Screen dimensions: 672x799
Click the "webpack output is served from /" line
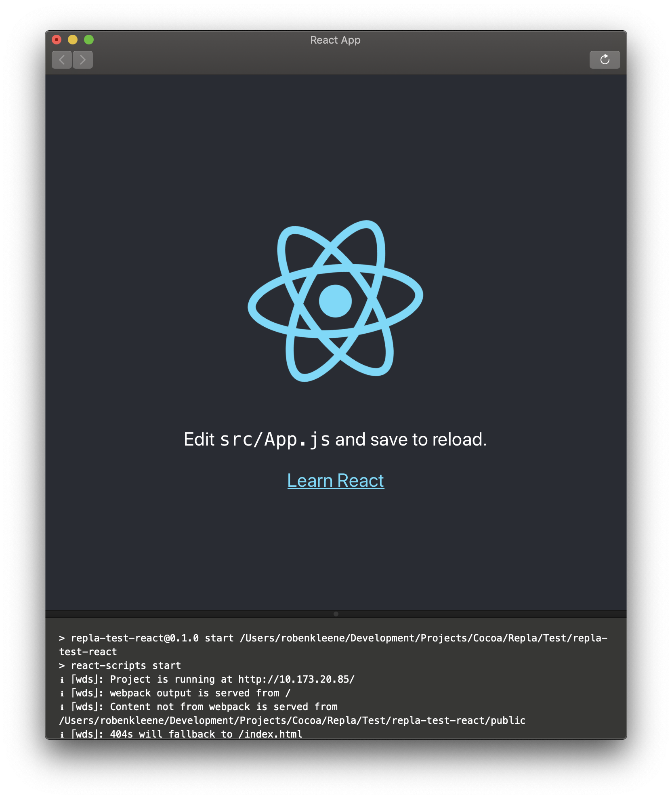[x=175, y=693]
